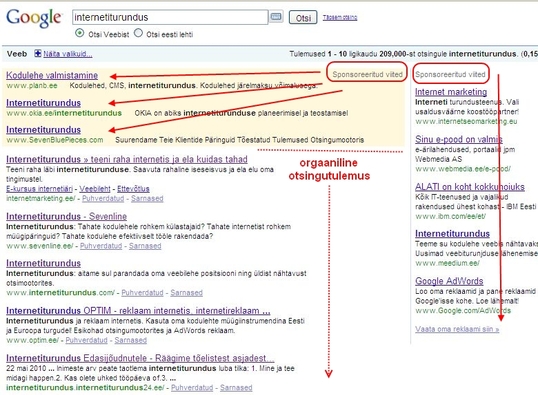This screenshot has width=538, height=395.
Task: Click the results count text 'Tulemused 1 - 10'
Action: [318, 54]
